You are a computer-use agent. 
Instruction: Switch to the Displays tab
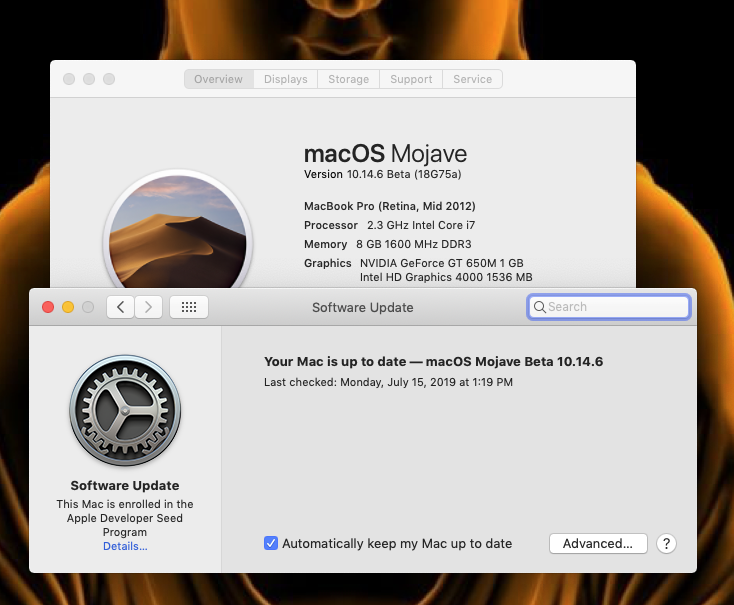[286, 79]
